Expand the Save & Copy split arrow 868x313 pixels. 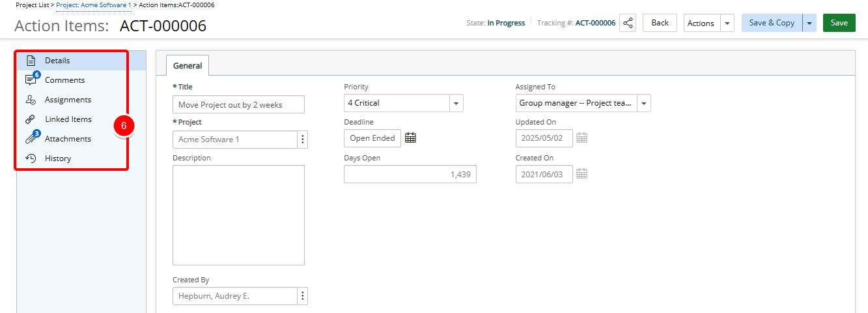tap(809, 23)
